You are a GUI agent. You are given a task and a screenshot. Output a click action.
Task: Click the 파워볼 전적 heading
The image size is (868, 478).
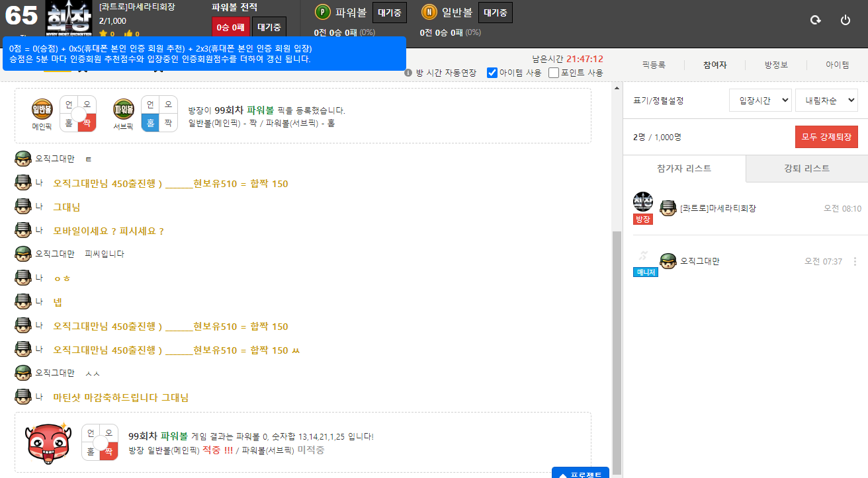235,7
